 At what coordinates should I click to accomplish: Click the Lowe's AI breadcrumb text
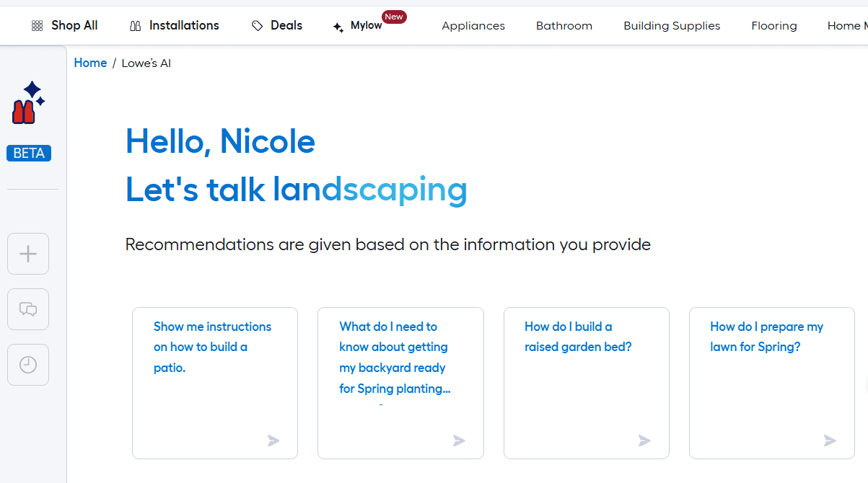click(146, 63)
